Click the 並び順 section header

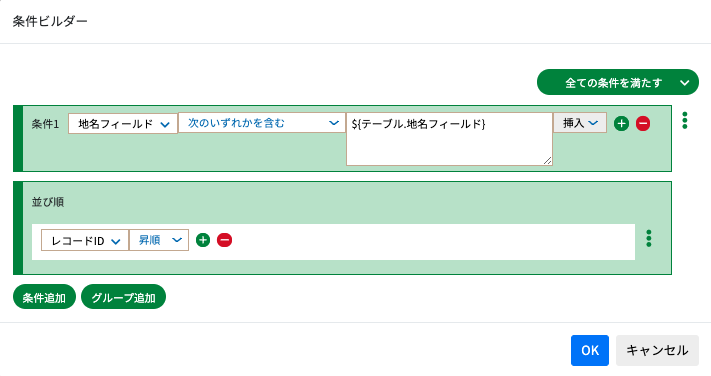pos(48,202)
